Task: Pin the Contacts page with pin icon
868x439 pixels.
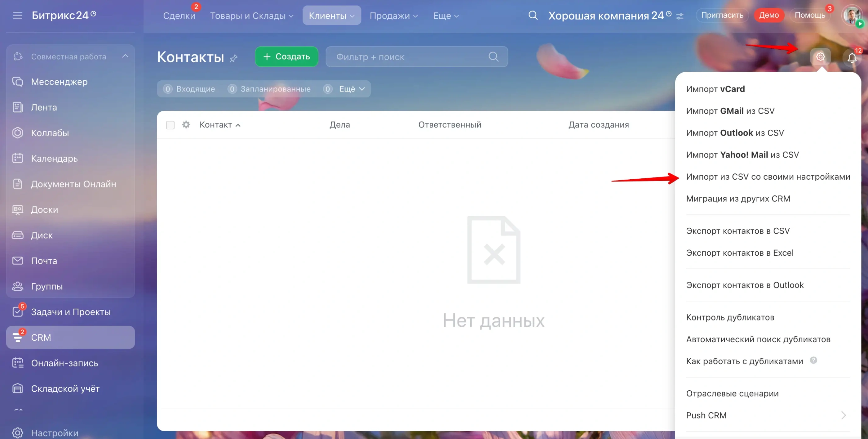Action: tap(233, 58)
